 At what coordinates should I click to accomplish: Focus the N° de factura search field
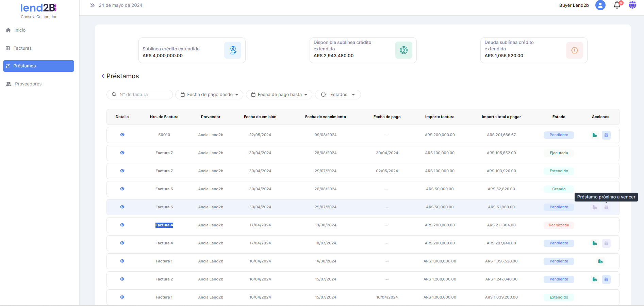(x=143, y=95)
